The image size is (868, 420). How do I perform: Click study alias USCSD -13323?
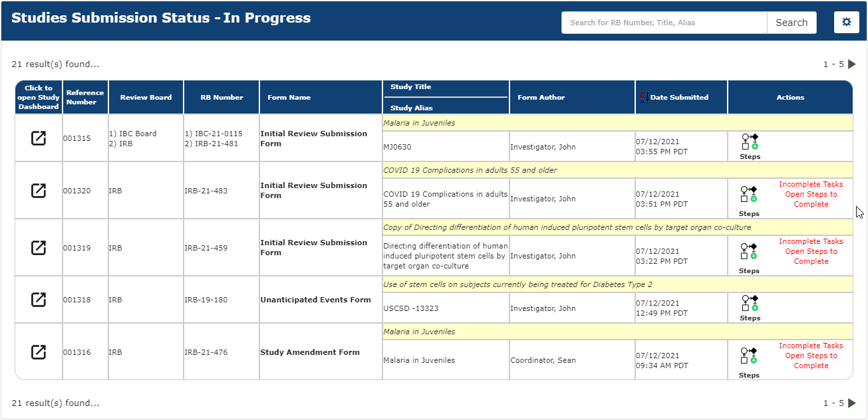coord(410,308)
